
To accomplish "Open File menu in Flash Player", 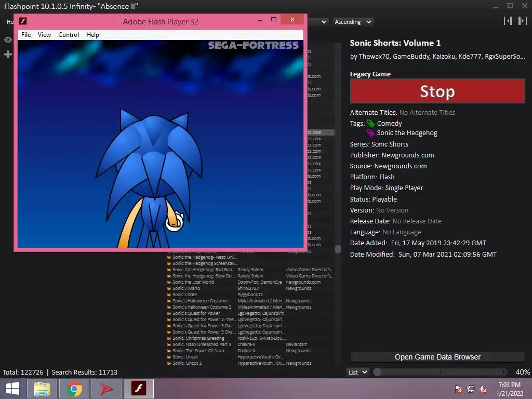I will (x=26, y=35).
